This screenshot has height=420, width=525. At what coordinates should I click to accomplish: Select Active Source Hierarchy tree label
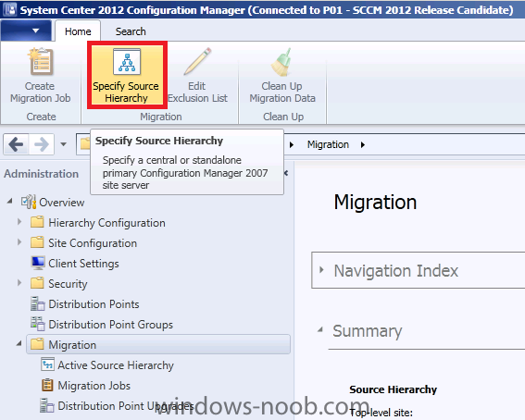116,365
